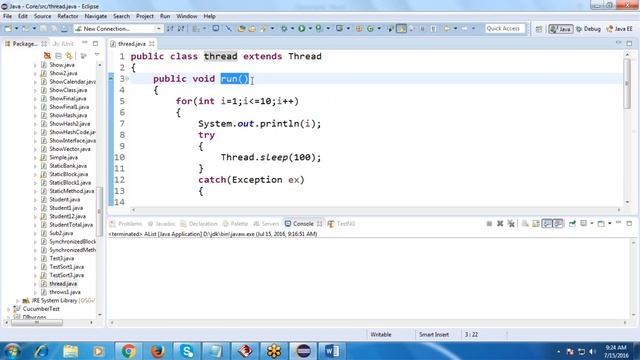Expand the thread.java tree node

click(x=35, y=284)
